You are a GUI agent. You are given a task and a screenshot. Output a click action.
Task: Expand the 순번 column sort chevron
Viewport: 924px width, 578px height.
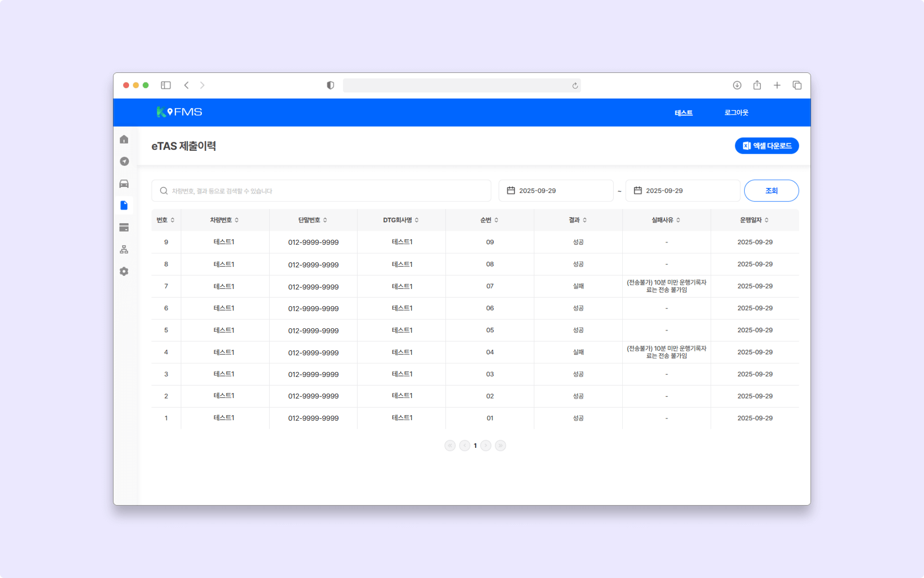tap(497, 220)
